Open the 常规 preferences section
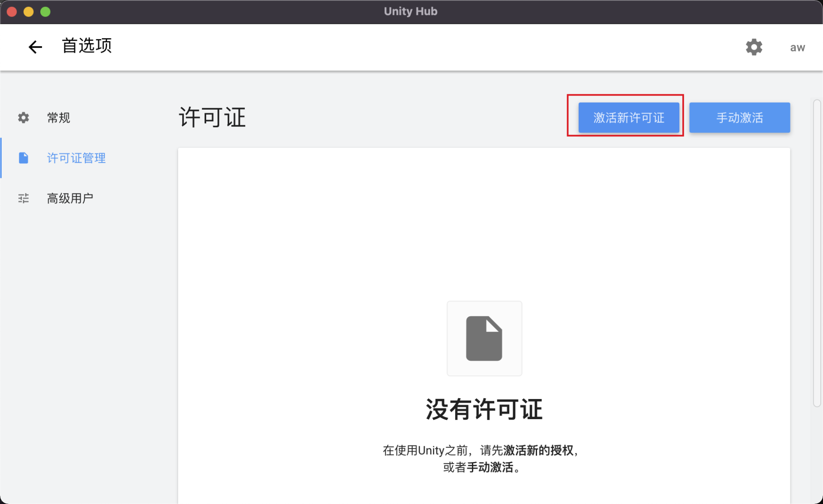This screenshot has width=823, height=504. [x=58, y=117]
